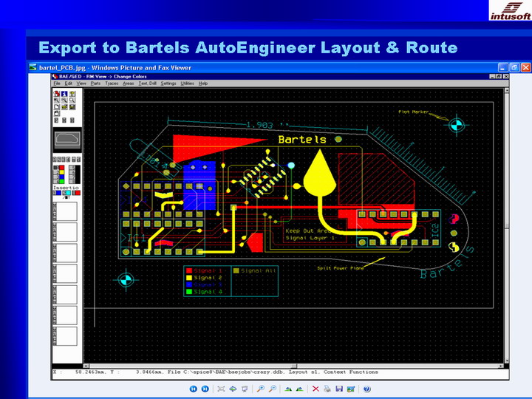Click the third icon in BAE toolbar top row
The height and width of the screenshot is (399, 532).
(x=72, y=94)
